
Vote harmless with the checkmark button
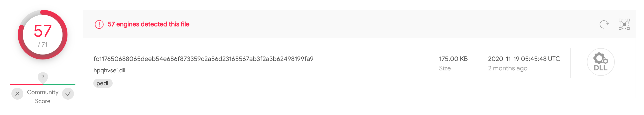68,94
